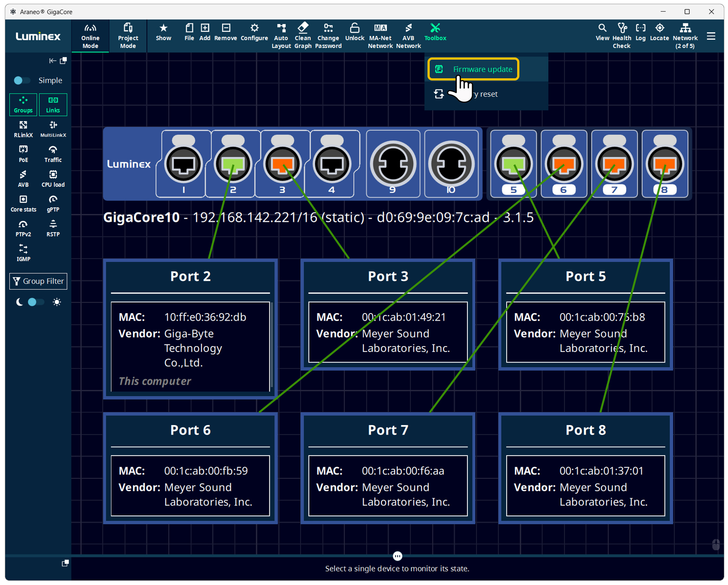Screen dimensions: 728x585
Task: Show the MultiLinkX overlay
Action: pos(53,129)
